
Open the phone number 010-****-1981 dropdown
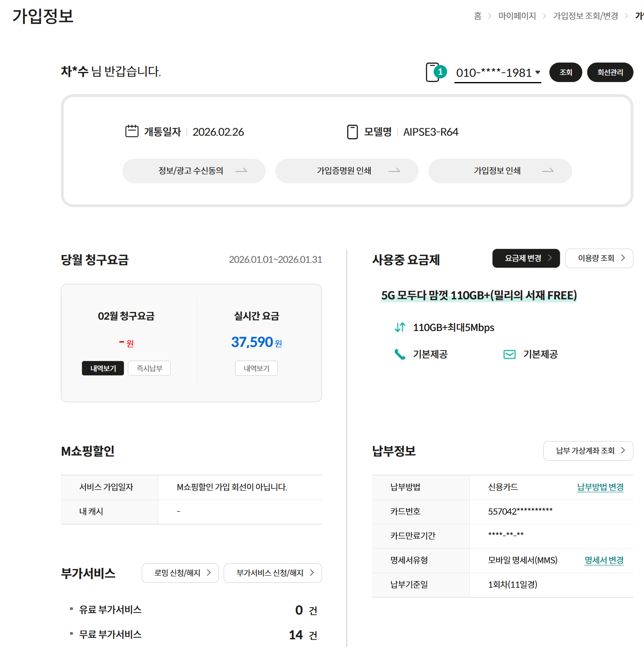pos(498,73)
